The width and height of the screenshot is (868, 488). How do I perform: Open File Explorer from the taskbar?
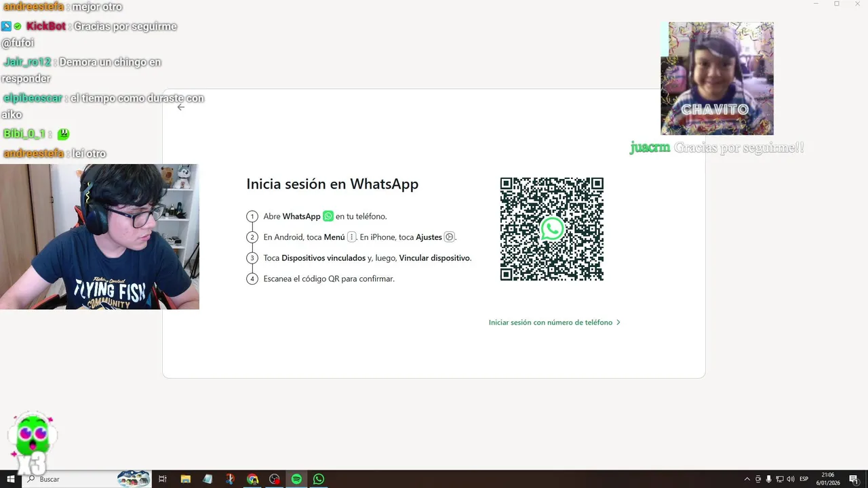point(185,479)
